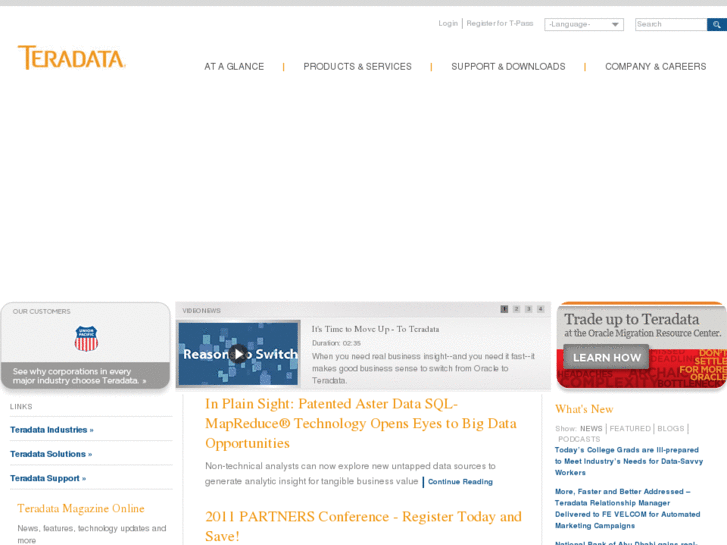Image resolution: width=727 pixels, height=545 pixels.
Task: Open the Company & Careers menu
Action: [656, 67]
